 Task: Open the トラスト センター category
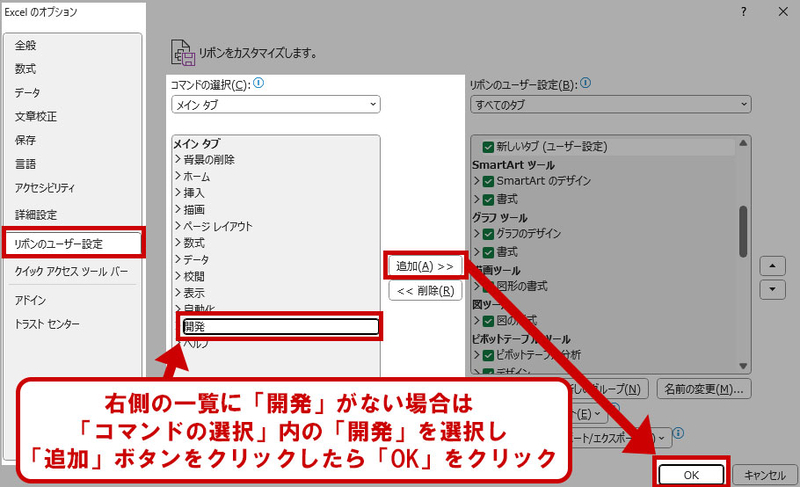click(x=47, y=324)
